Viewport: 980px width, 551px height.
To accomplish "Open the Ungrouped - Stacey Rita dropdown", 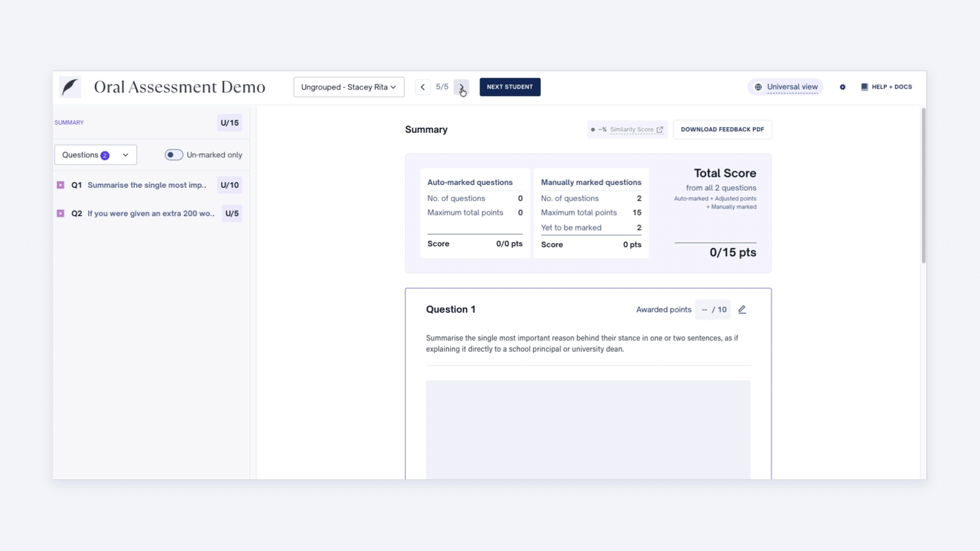I will click(349, 87).
